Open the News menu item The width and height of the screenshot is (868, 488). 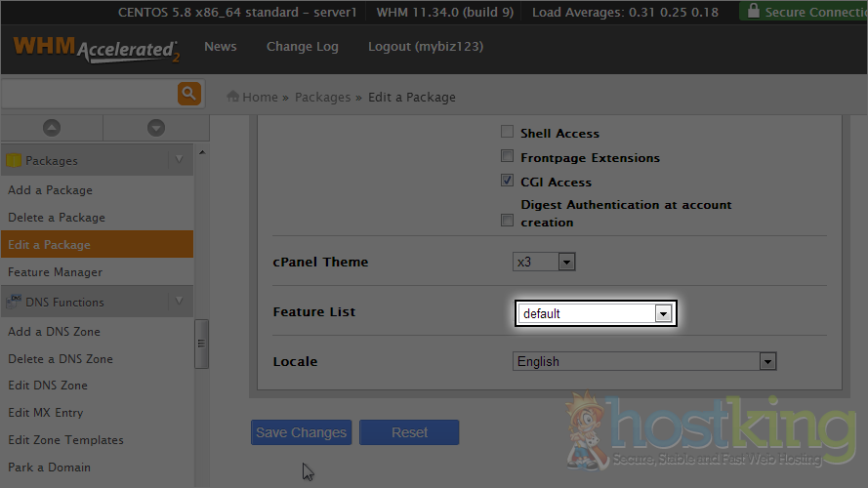coord(220,47)
